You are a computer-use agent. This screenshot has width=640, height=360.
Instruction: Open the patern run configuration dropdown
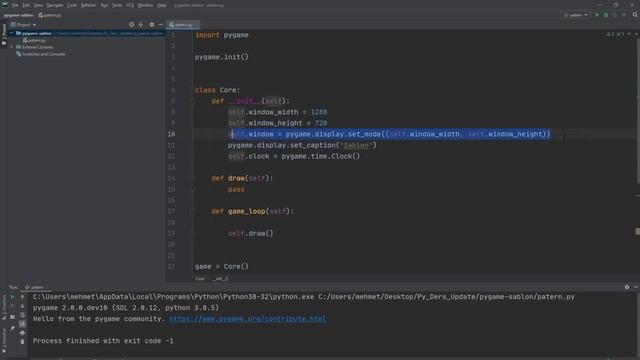click(576, 15)
